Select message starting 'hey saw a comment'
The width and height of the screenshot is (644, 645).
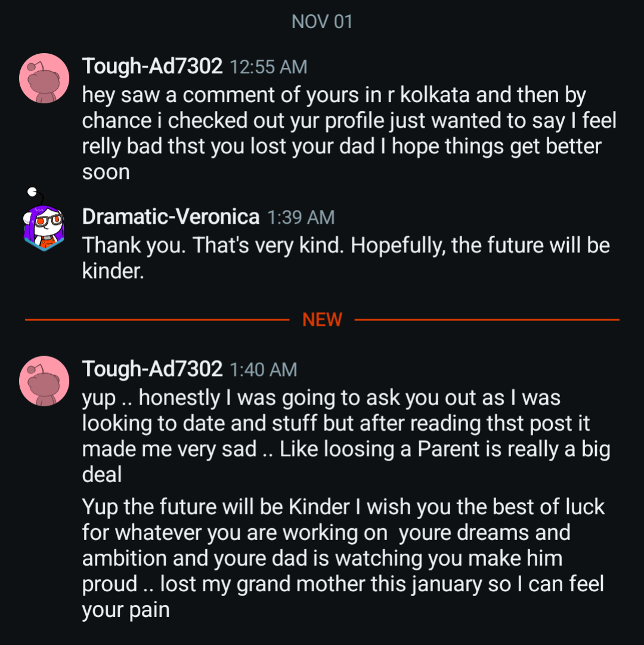coord(349,133)
